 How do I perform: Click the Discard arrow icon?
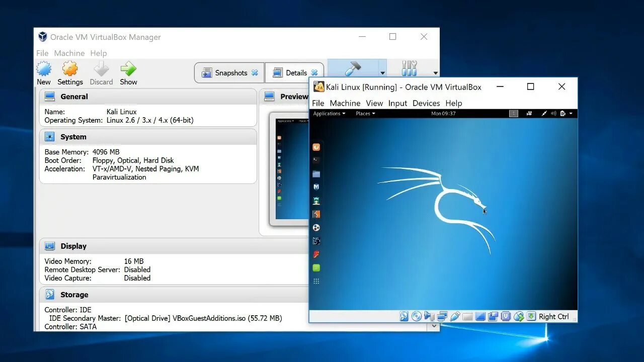tap(101, 69)
